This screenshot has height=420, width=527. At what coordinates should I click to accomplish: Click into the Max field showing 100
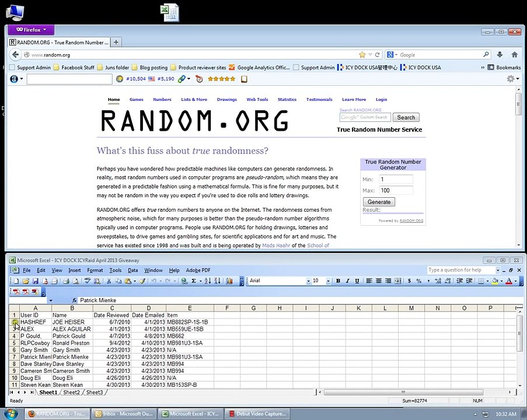396,190
